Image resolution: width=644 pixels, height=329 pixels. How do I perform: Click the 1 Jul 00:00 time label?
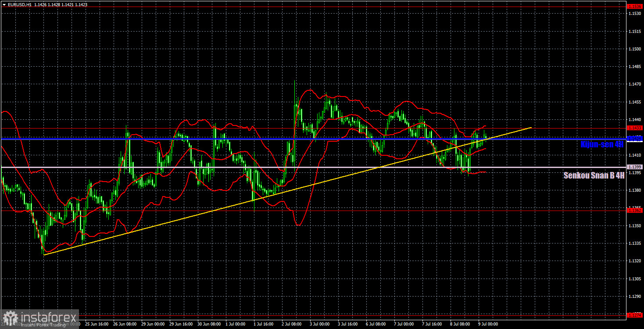pos(236,324)
